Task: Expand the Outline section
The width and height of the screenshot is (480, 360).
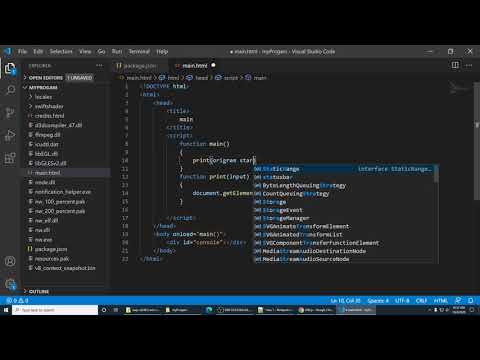Action: coord(39,291)
